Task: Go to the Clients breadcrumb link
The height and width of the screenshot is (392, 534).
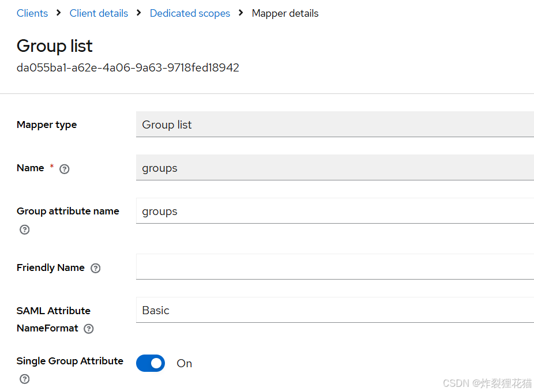Action: pyautogui.click(x=32, y=13)
